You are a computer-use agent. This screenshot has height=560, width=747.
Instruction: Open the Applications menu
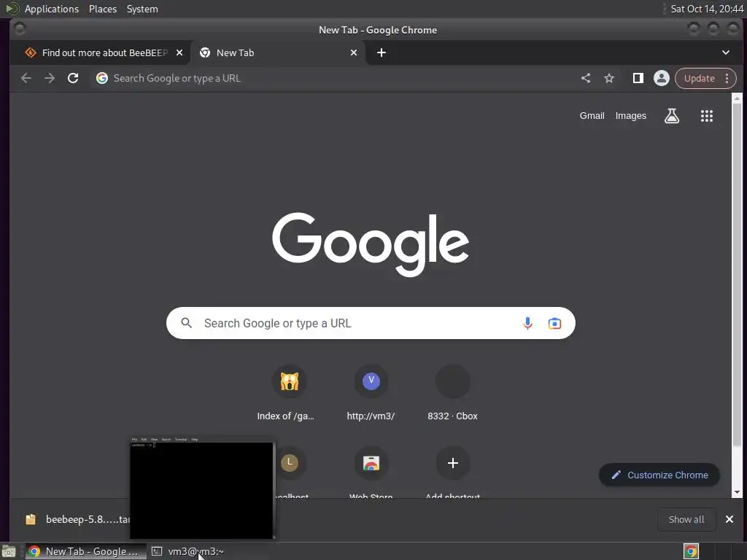(x=52, y=9)
